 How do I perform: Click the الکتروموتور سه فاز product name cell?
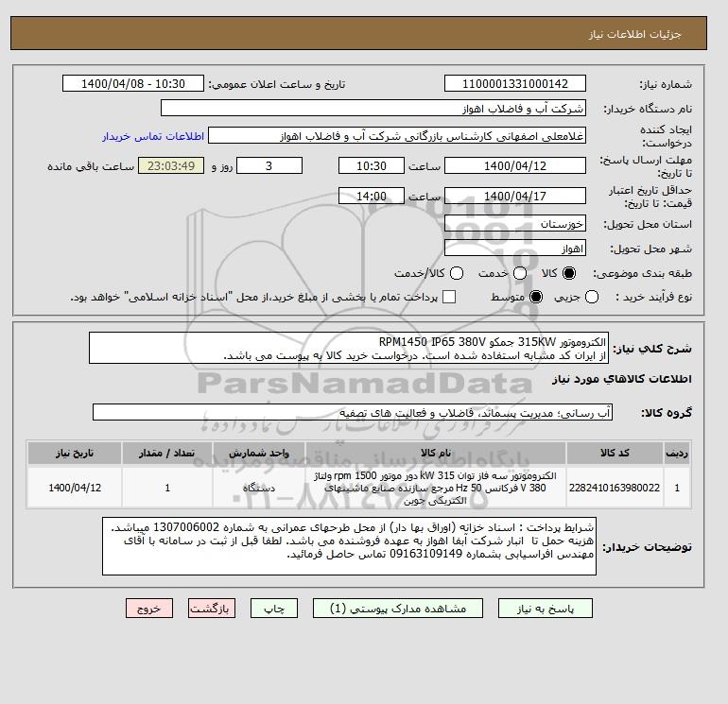coord(436,488)
